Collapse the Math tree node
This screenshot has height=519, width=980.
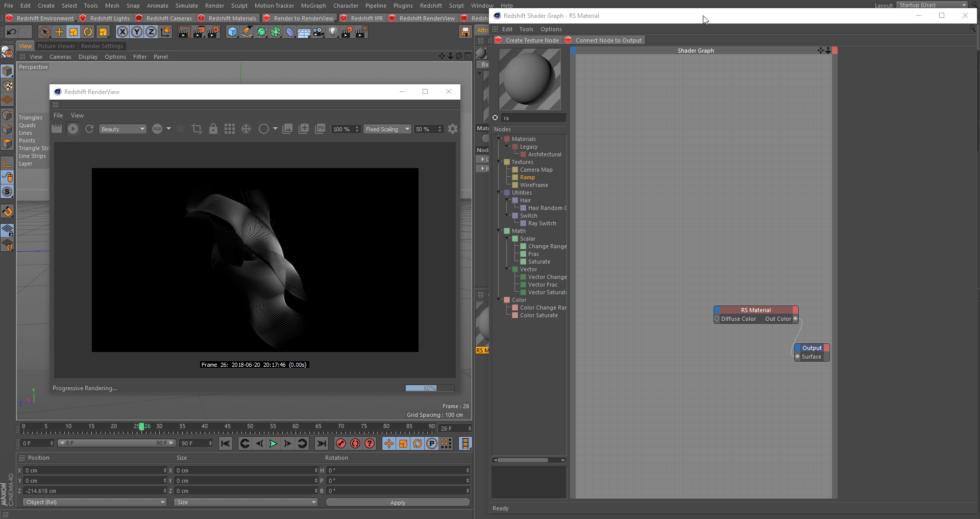[x=499, y=231]
